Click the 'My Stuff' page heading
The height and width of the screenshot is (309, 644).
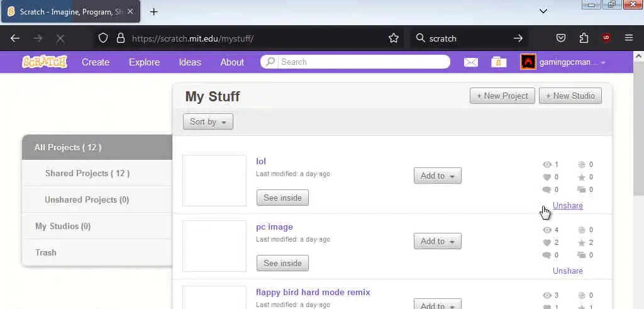tap(213, 96)
